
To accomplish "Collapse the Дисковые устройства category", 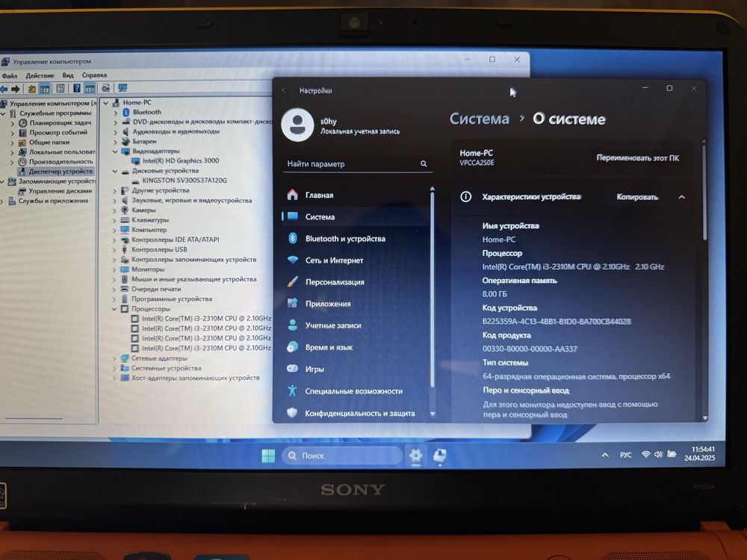I will click(x=115, y=171).
